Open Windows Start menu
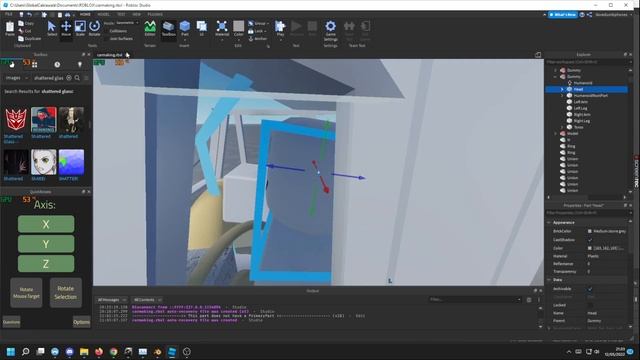The width and height of the screenshot is (640, 360). click(x=11, y=351)
